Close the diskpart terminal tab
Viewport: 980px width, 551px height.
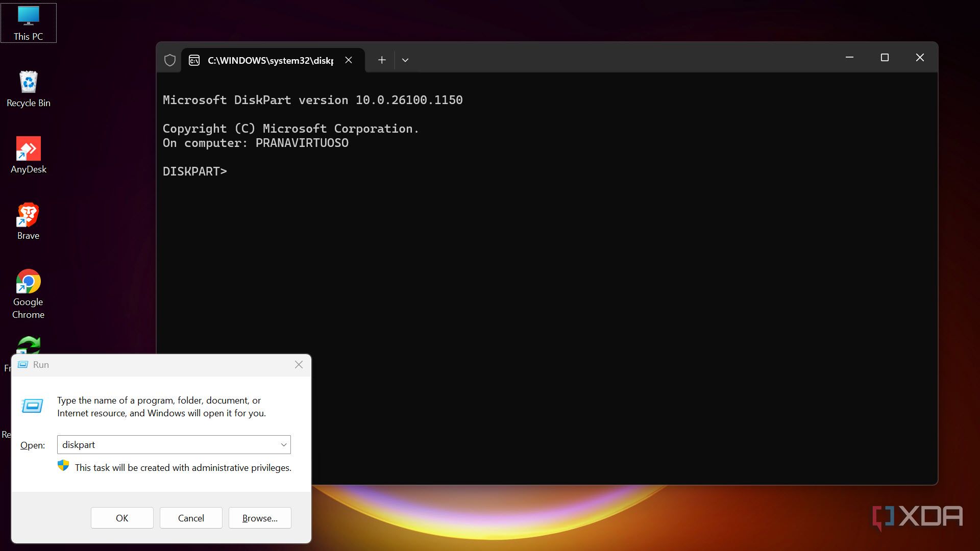point(349,60)
